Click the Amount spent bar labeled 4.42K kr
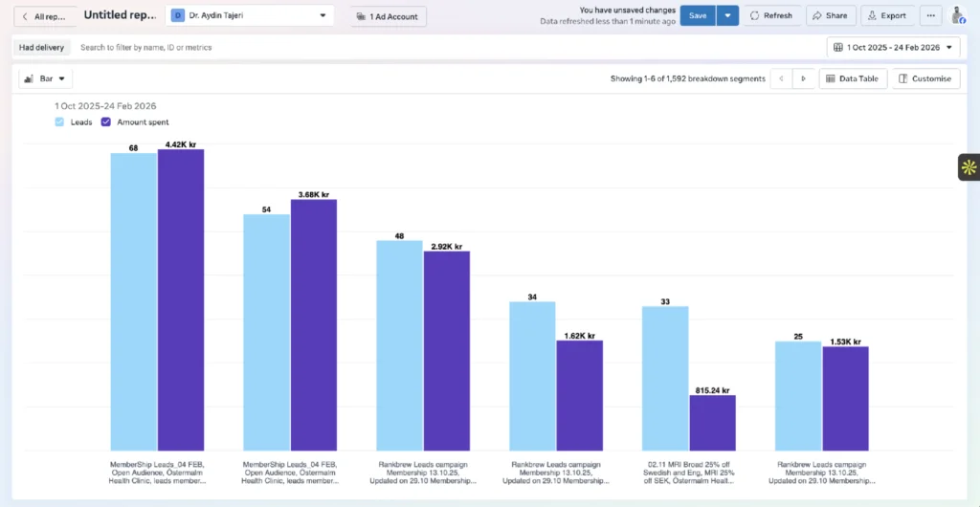980x507 pixels. [181, 299]
